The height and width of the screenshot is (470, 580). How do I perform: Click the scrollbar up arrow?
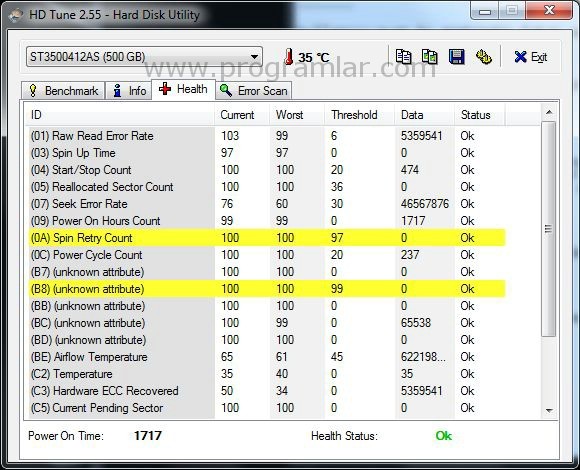549,112
